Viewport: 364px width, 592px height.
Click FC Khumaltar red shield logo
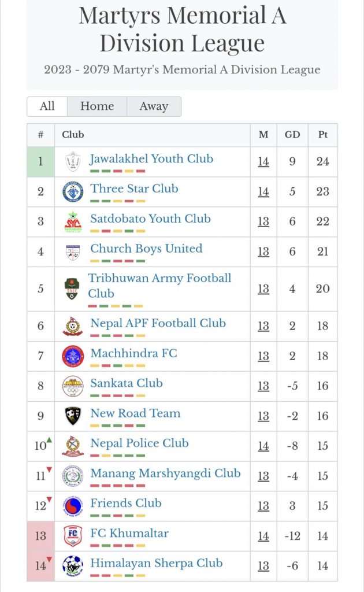(x=73, y=536)
